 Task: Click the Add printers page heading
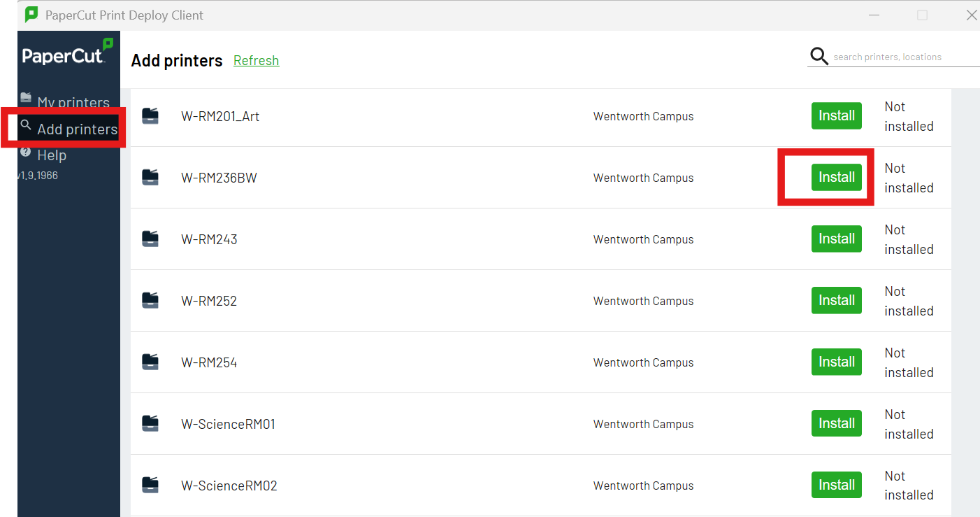177,61
